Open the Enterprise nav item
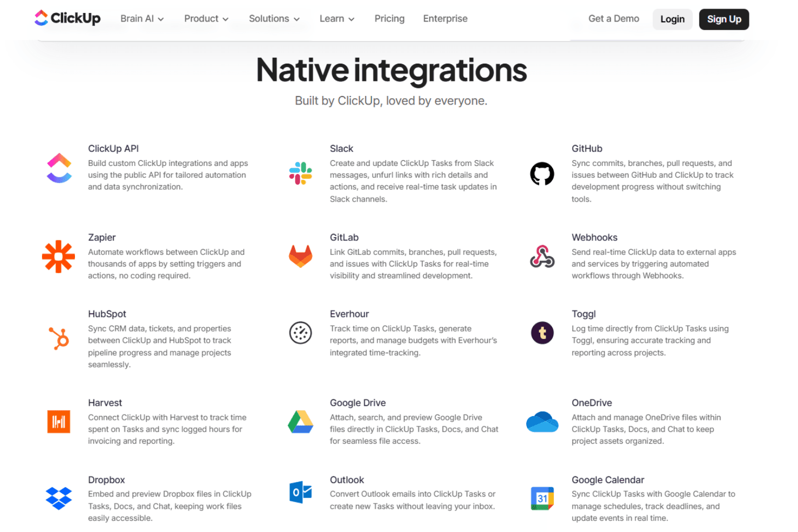 [x=445, y=18]
